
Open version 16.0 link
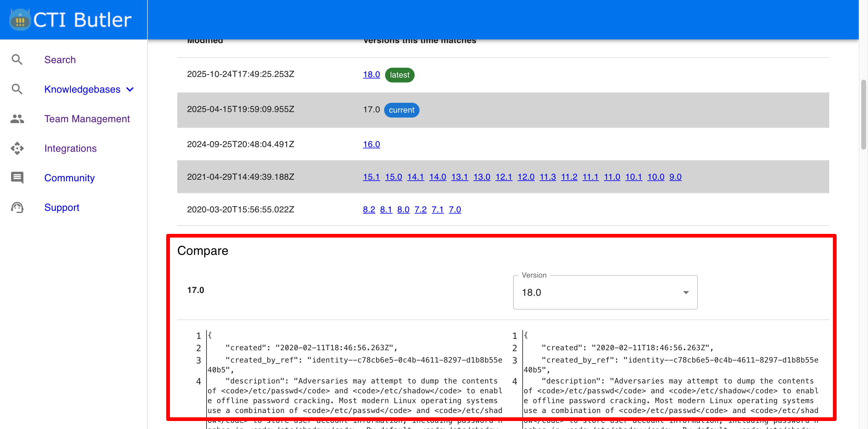click(x=371, y=144)
